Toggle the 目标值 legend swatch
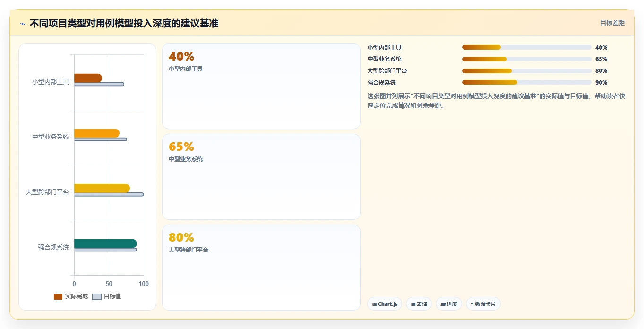The image size is (644, 329). pos(96,296)
